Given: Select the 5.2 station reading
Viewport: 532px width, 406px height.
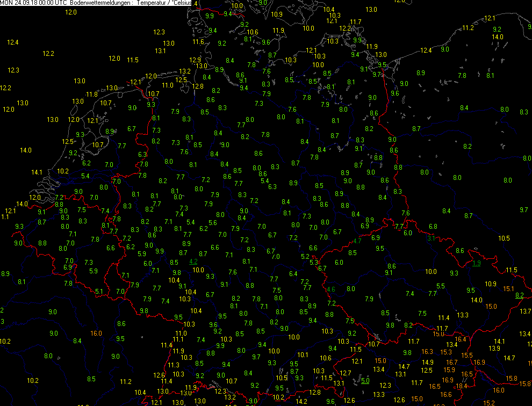Looking at the screenshot, I should [x=305, y=256].
